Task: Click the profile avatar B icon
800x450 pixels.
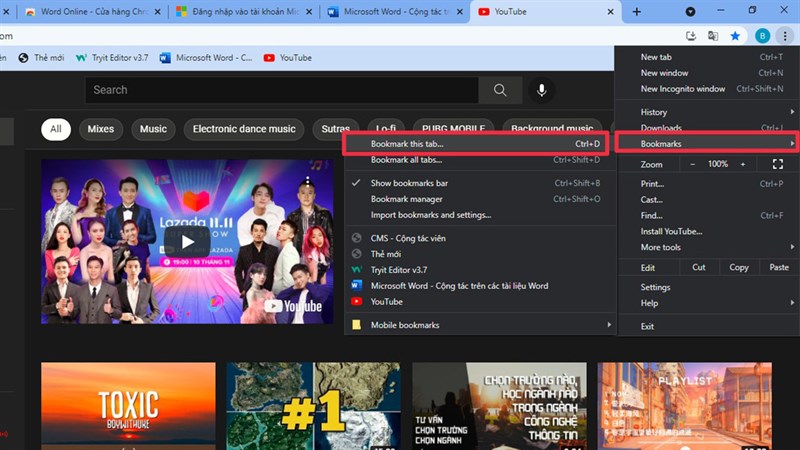Action: click(762, 36)
